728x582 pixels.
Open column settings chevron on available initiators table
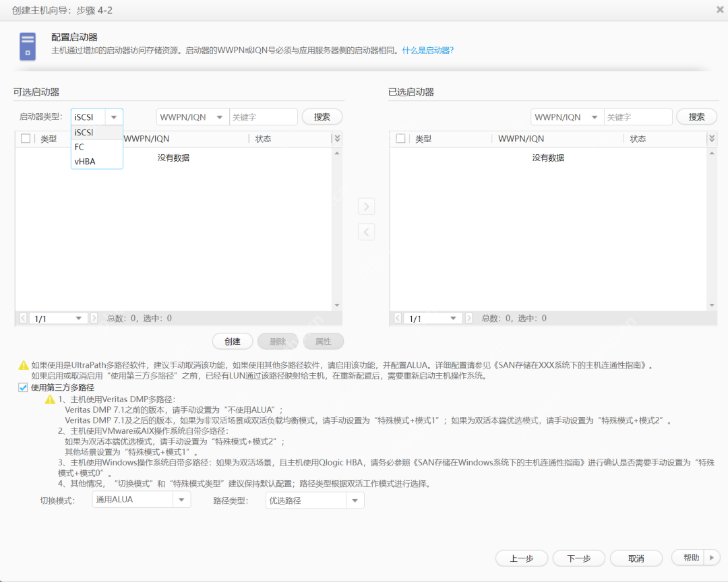pyautogui.click(x=336, y=138)
